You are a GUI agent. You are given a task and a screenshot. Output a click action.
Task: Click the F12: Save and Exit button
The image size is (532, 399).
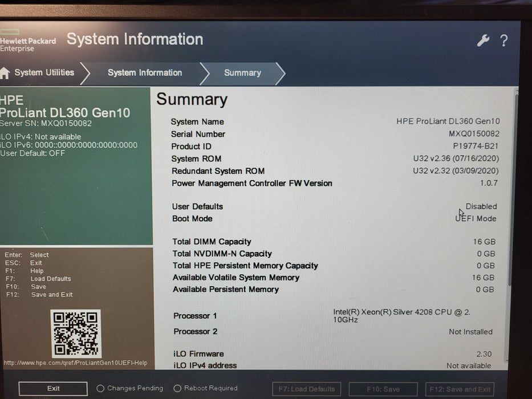(461, 389)
